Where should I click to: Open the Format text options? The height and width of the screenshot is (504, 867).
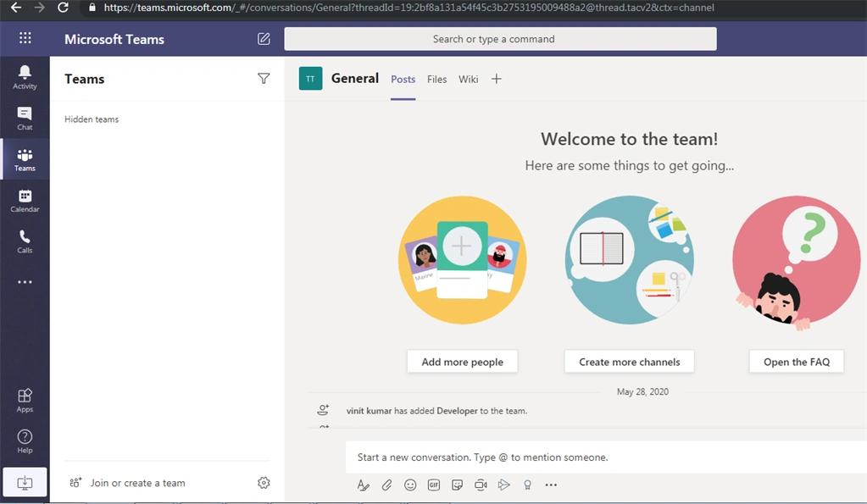(x=363, y=485)
